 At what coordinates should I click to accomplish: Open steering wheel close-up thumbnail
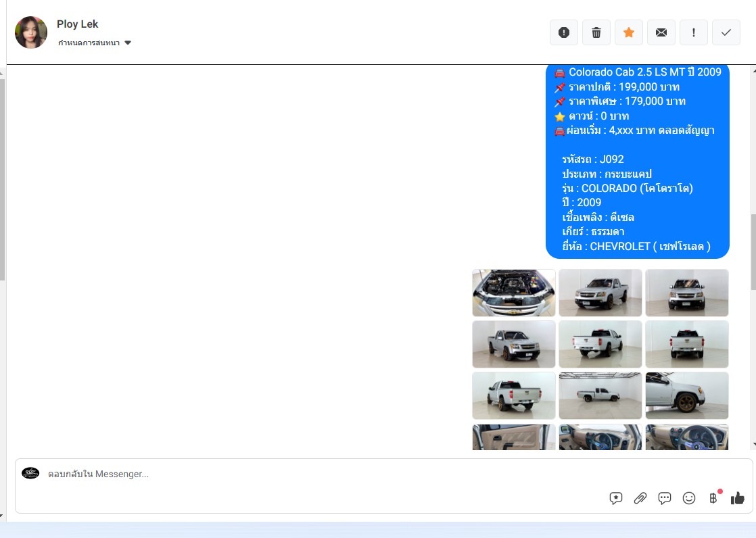tap(686, 437)
